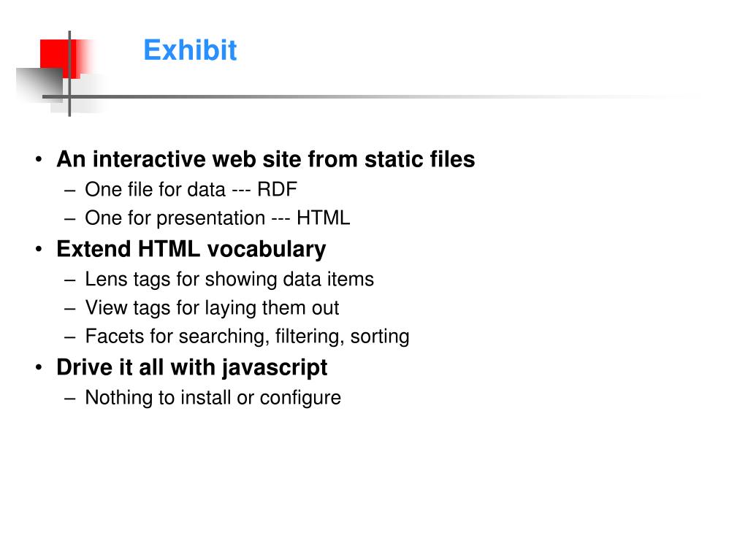Select heading Extend HTML vocabulary
Viewport: 748px width, 560px height.
click(x=191, y=249)
